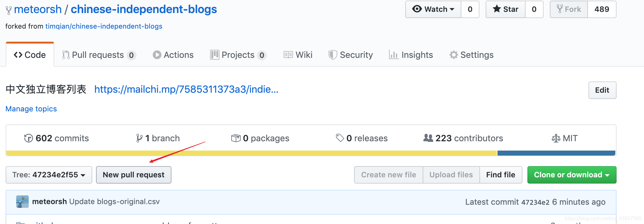Click the star icon

pos(497,9)
